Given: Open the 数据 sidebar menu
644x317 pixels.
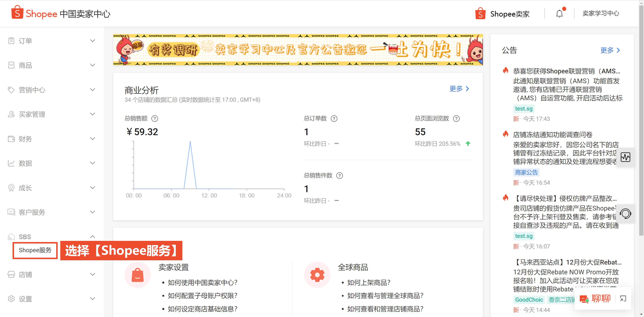Looking at the screenshot, I should coord(52,163).
